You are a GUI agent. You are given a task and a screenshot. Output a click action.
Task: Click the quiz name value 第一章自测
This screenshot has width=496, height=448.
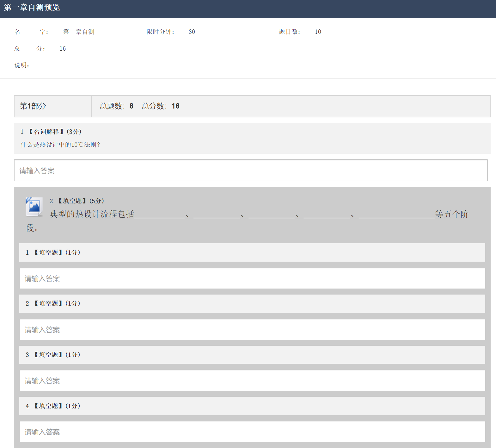pos(78,32)
